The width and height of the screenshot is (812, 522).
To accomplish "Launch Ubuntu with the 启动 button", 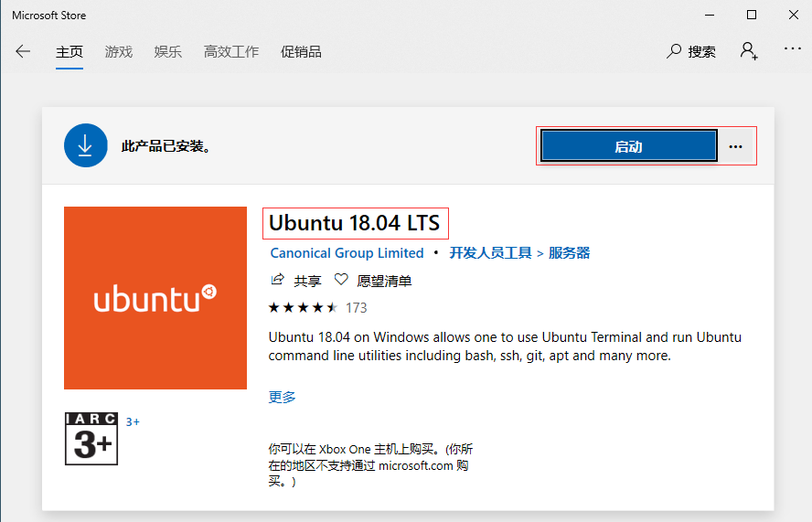I will [629, 146].
